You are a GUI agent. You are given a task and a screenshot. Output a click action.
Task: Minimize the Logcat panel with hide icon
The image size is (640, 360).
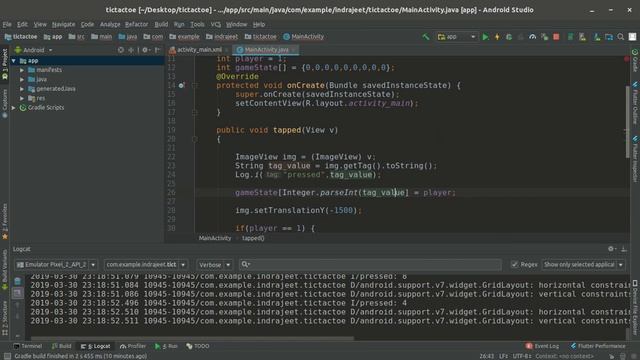[624, 249]
